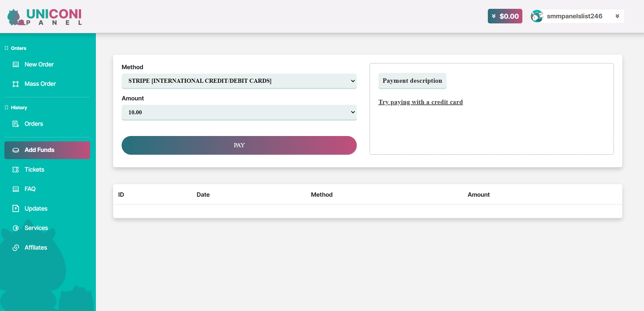
Task: Click the Add Funds coin icon
Action: pos(16,150)
